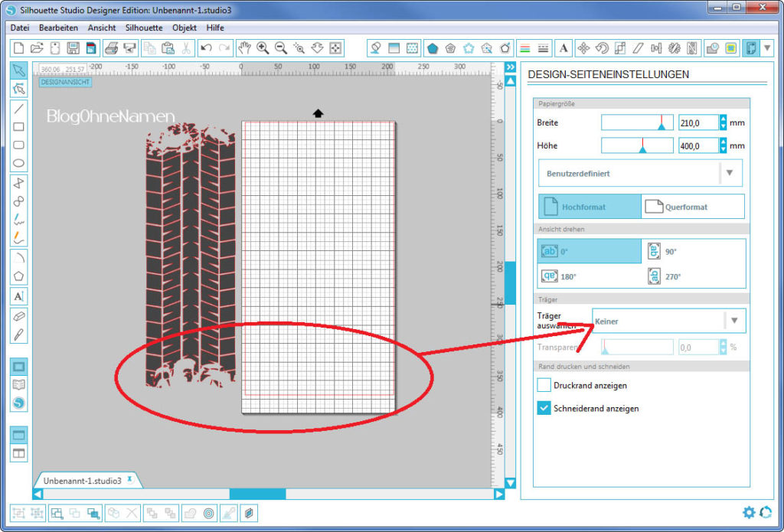Screen dimensions: 784x532
Task: Click the Querformat orientation button
Action: click(692, 207)
